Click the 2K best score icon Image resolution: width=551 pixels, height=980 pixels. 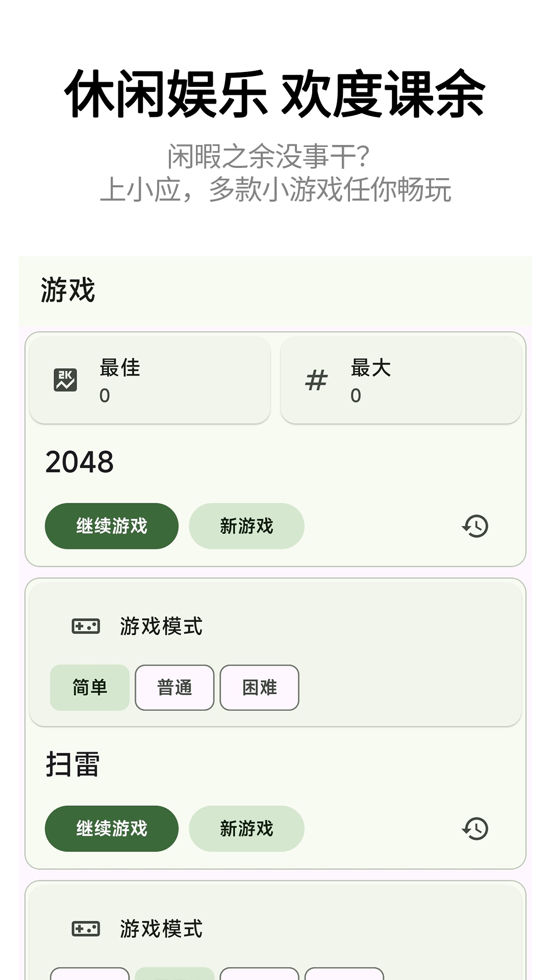click(x=65, y=380)
